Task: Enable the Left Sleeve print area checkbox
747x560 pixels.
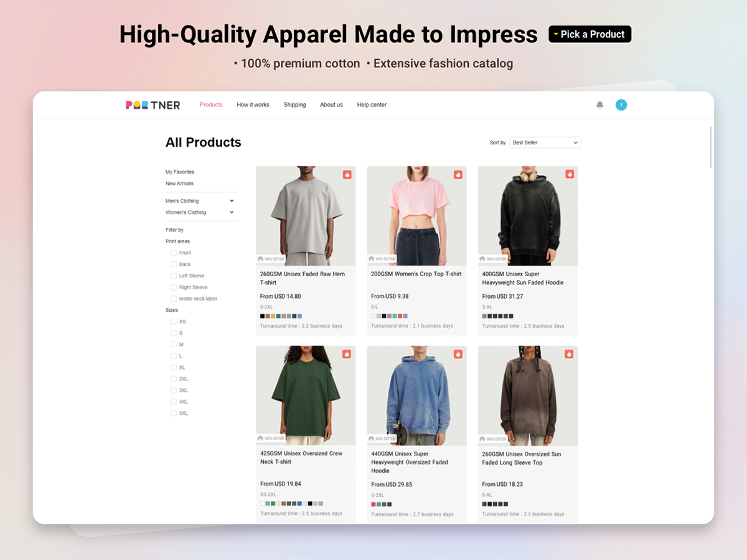Action: click(174, 276)
